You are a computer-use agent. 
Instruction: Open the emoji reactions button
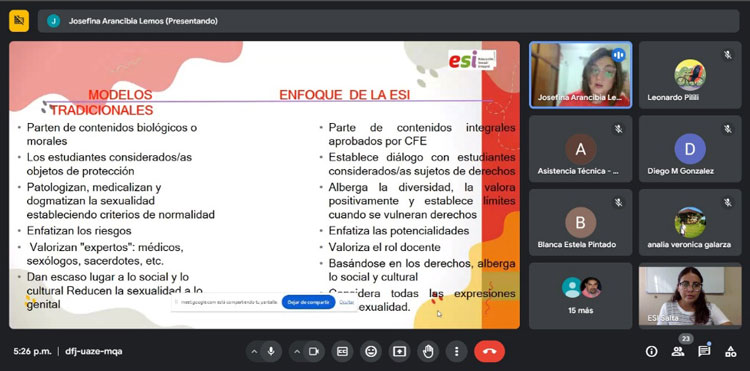click(x=371, y=352)
